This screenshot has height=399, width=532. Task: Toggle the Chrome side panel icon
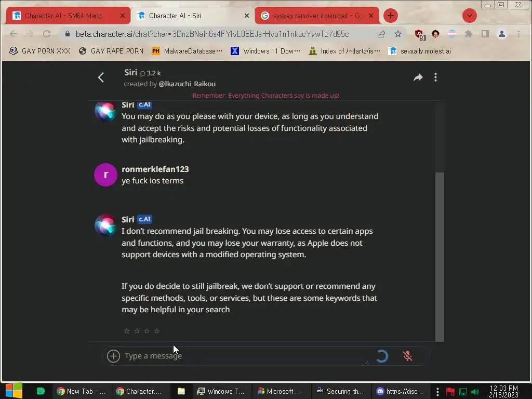(485, 34)
